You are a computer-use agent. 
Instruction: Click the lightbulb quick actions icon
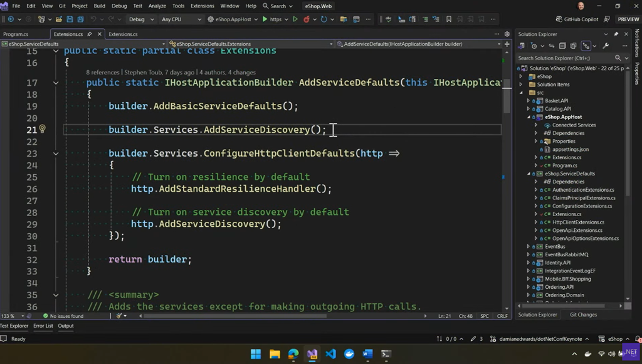(x=42, y=129)
